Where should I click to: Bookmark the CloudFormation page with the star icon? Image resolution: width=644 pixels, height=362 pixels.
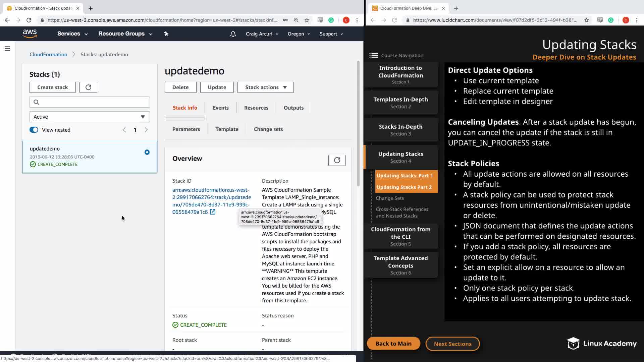(307, 20)
